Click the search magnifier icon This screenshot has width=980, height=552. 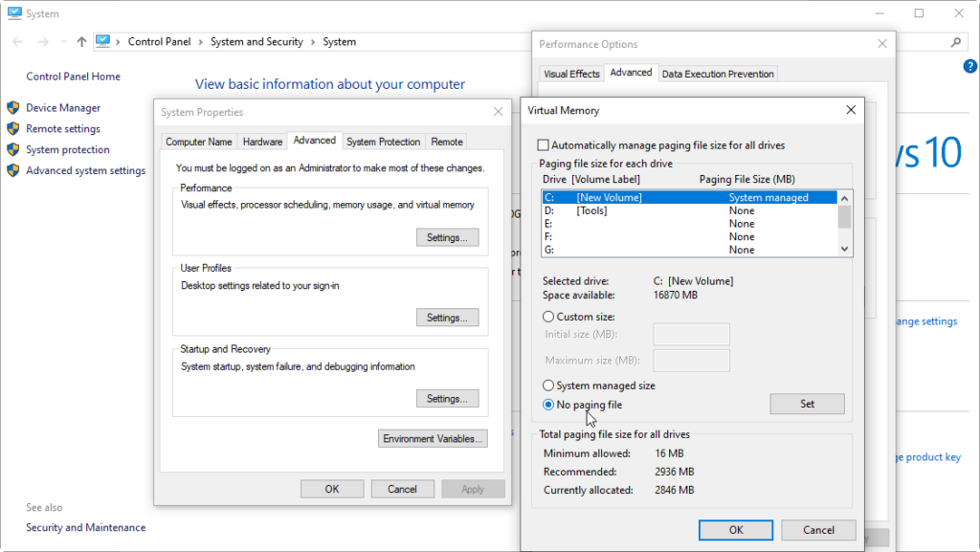pyautogui.click(x=955, y=42)
